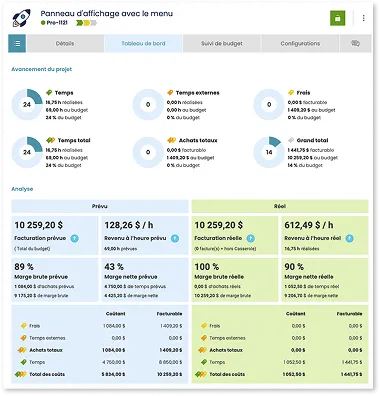Click the 612,49 $ / h value

(309, 225)
